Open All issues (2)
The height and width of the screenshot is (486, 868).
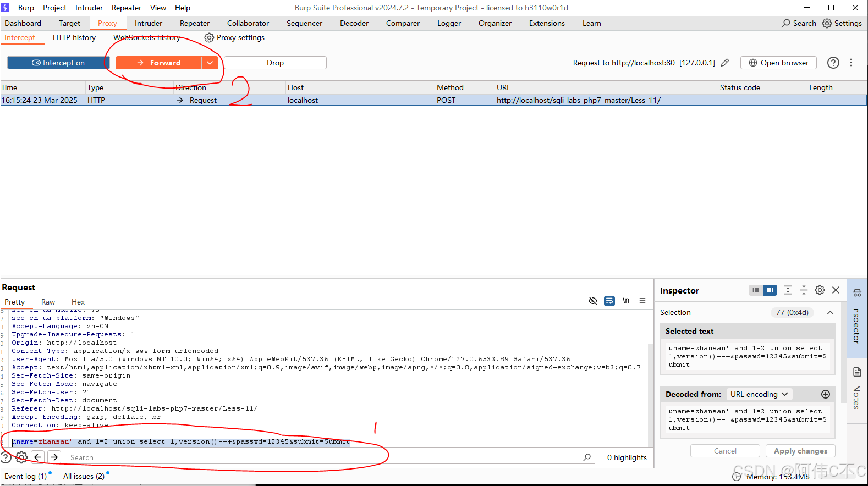coord(84,476)
